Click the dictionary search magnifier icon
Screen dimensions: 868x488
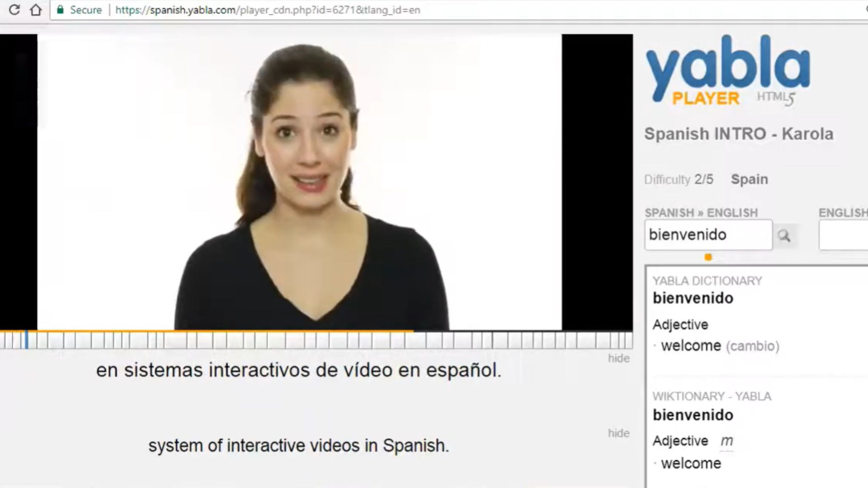[784, 235]
